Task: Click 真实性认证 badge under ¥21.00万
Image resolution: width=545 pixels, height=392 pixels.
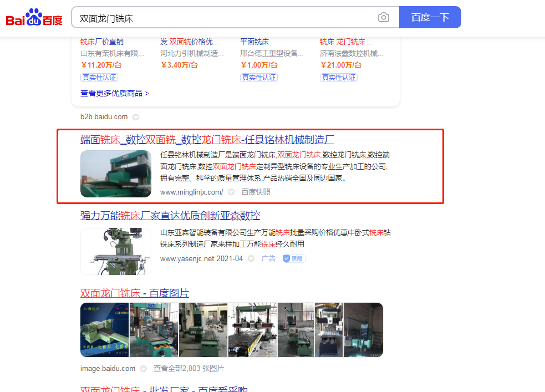Action: (339, 78)
